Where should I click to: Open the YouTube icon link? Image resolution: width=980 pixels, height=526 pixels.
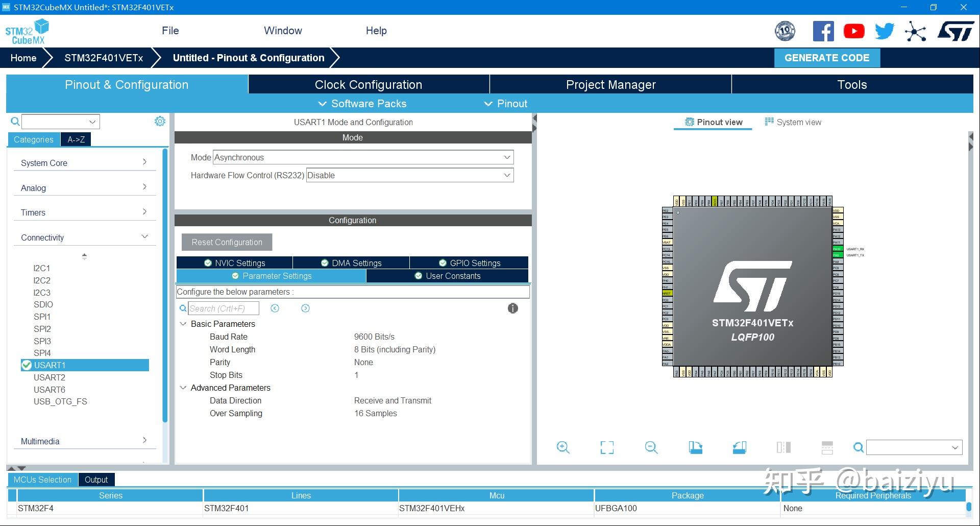[854, 32]
